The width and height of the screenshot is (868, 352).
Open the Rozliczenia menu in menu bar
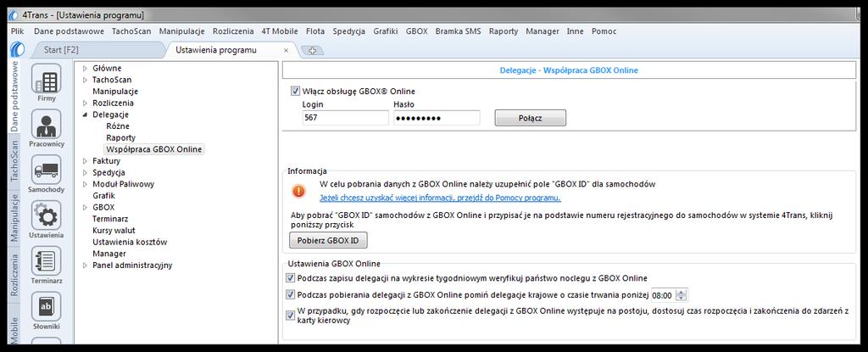(233, 31)
